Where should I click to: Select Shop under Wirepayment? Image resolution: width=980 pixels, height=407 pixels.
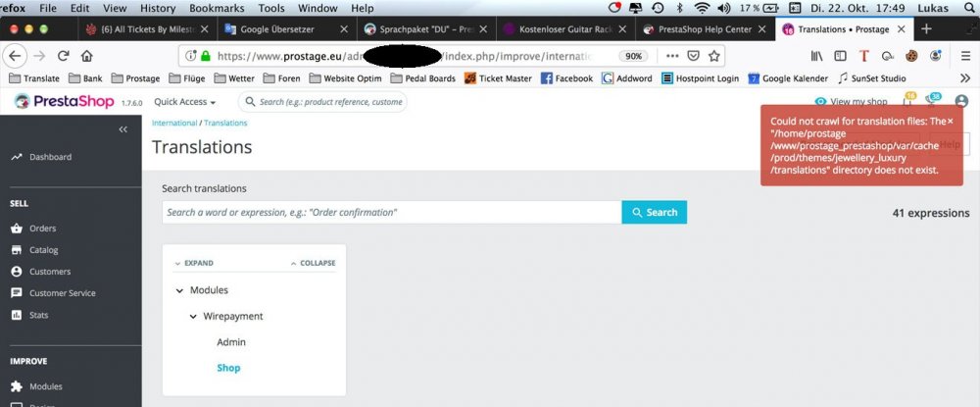(x=228, y=368)
